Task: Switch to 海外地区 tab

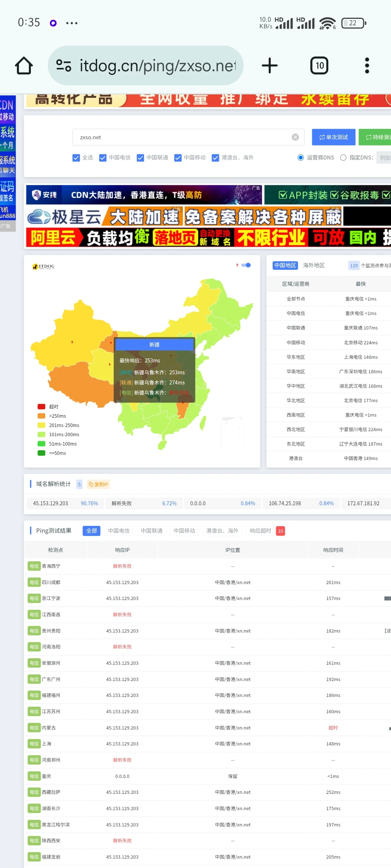Action: tap(314, 265)
